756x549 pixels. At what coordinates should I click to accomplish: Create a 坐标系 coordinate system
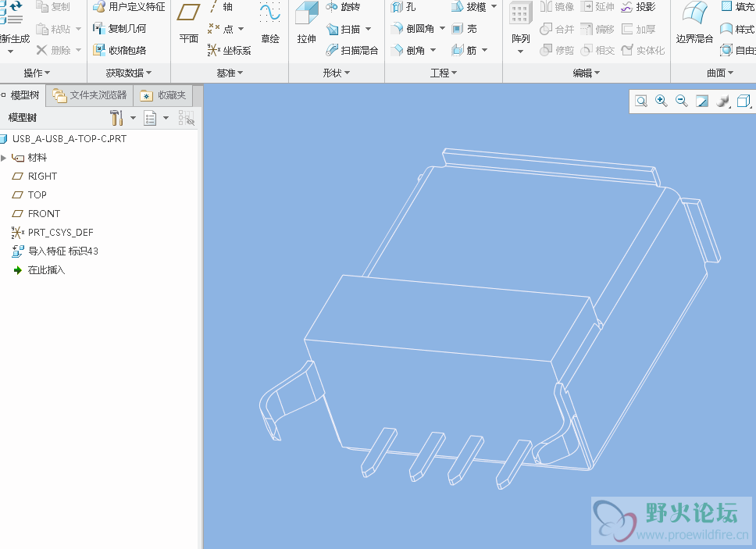point(229,50)
